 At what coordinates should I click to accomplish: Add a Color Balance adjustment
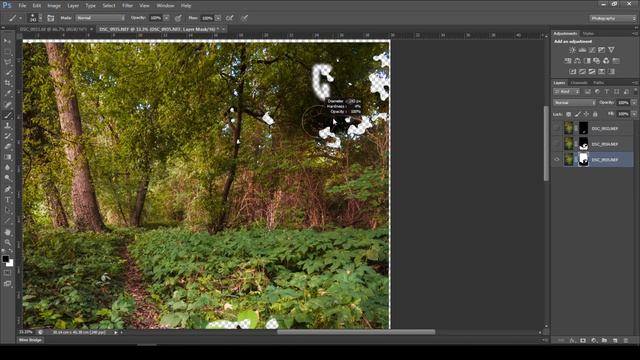[x=577, y=61]
